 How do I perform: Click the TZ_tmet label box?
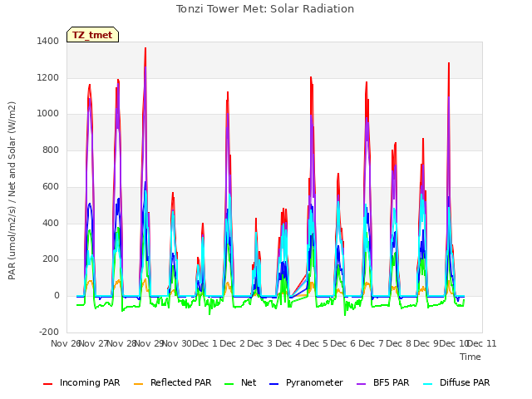click(92, 35)
